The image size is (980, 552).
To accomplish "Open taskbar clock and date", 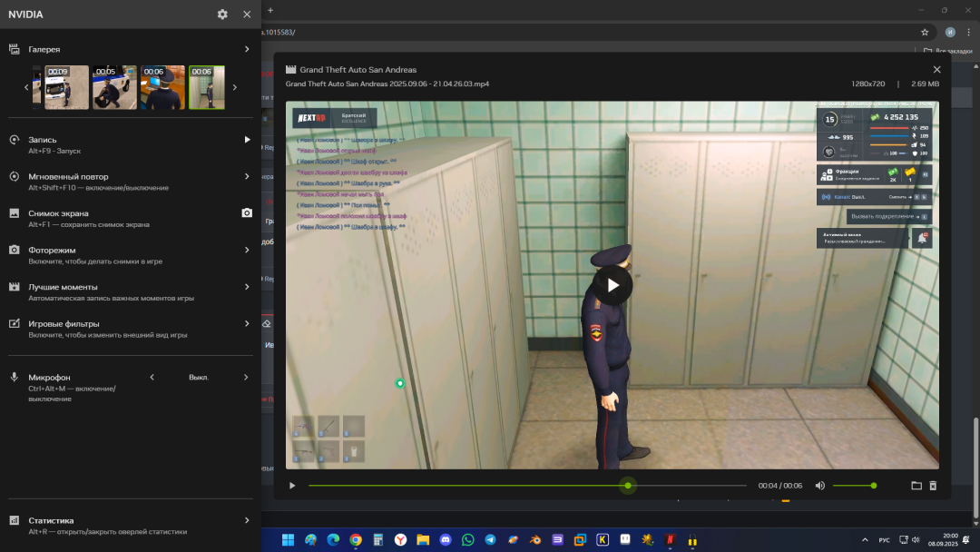I will click(943, 540).
